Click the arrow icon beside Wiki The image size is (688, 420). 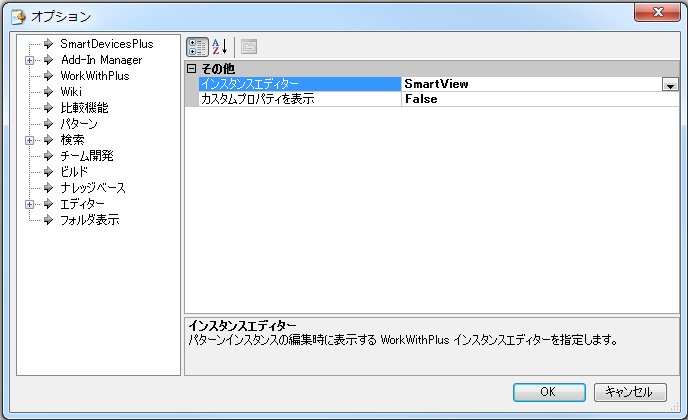pyautogui.click(x=47, y=92)
